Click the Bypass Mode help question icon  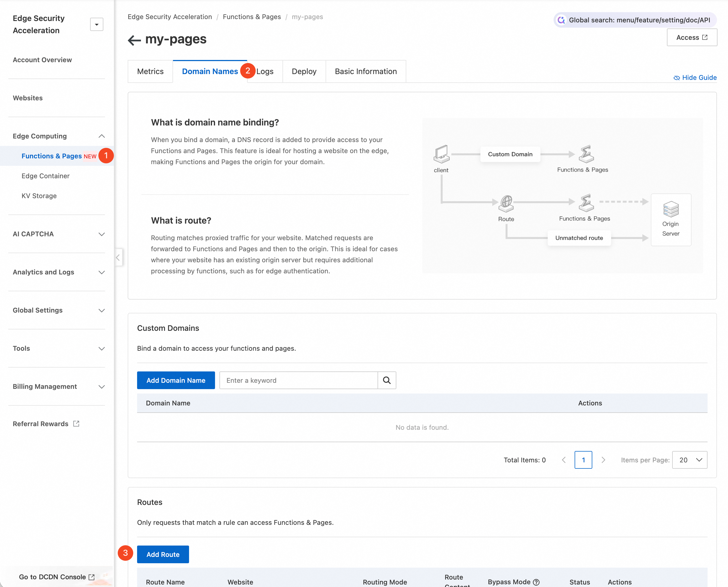[x=536, y=582]
